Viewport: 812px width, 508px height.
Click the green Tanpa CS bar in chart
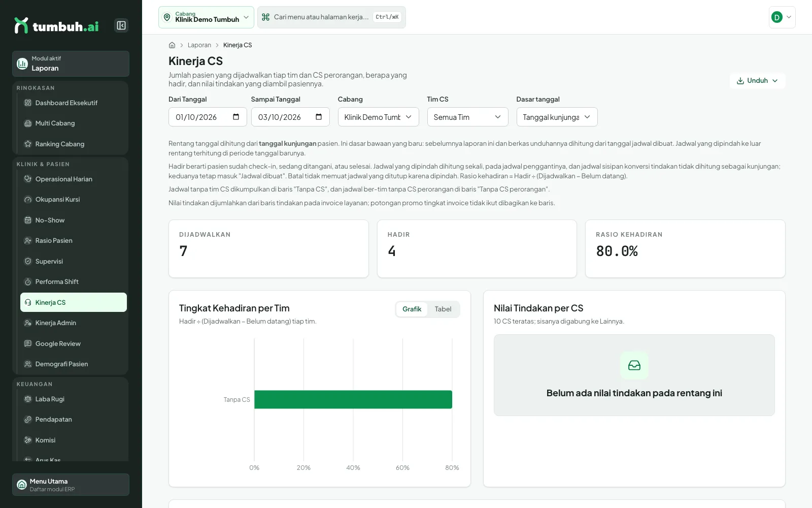click(x=353, y=399)
